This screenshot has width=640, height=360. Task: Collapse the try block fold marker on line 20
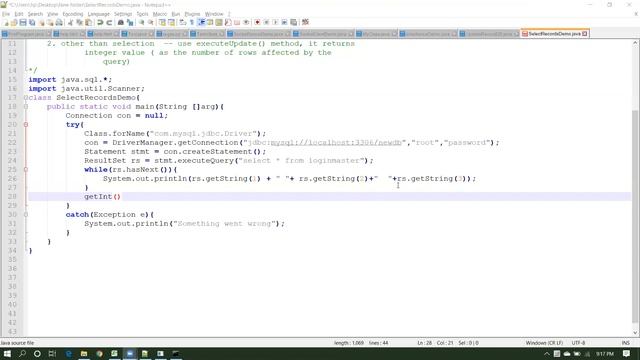(x=26, y=124)
